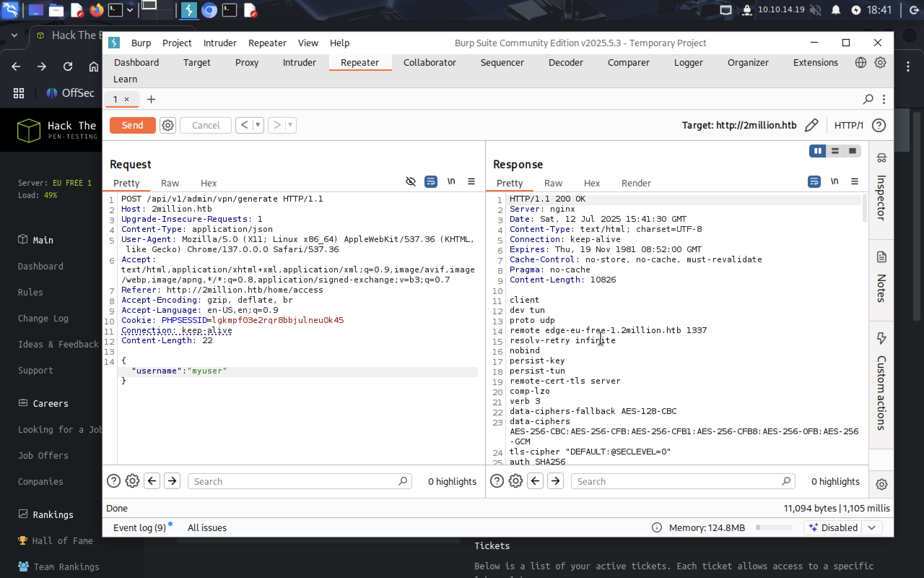
Task: Select the top-bottom stacked layout view button
Action: tap(835, 151)
